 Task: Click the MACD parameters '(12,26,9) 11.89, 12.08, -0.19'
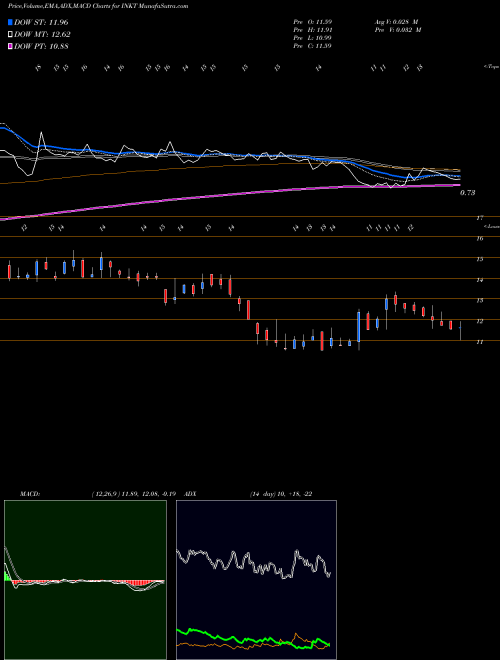[133, 494]
